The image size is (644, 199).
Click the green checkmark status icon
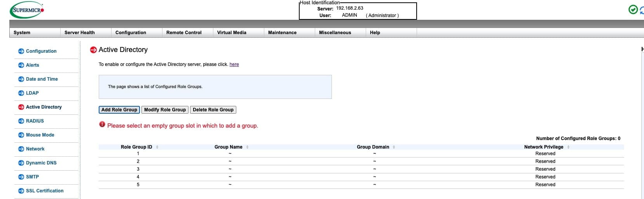click(x=633, y=10)
